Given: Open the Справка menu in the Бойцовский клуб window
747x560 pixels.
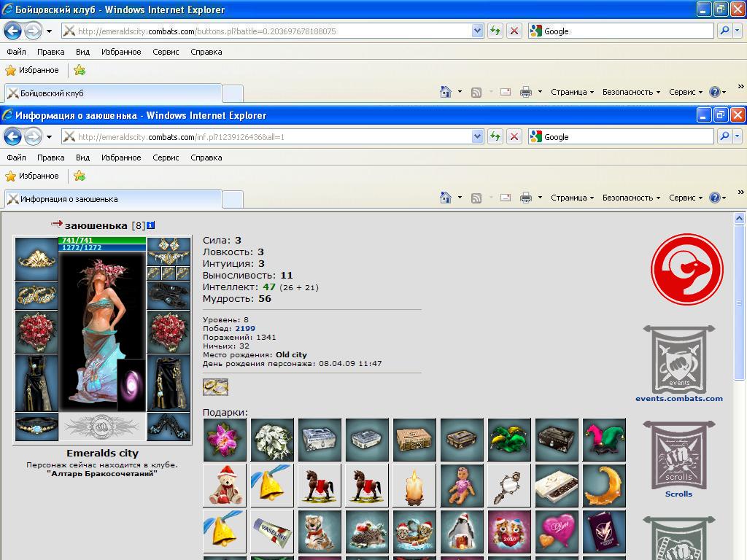Looking at the screenshot, I should pyautogui.click(x=206, y=52).
